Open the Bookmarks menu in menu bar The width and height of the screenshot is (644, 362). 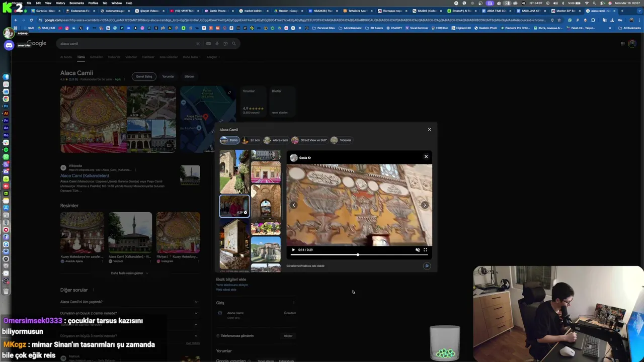[x=76, y=3]
